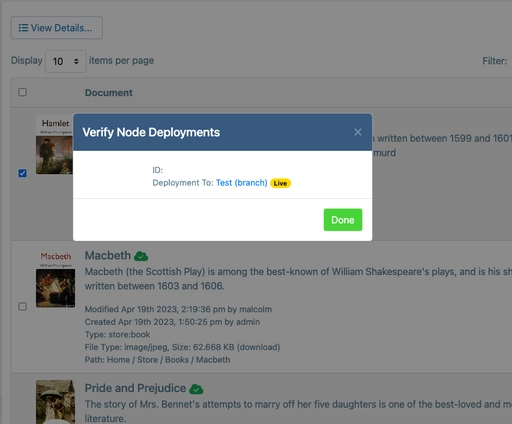Check the Macbeth row checkbox

(x=22, y=306)
